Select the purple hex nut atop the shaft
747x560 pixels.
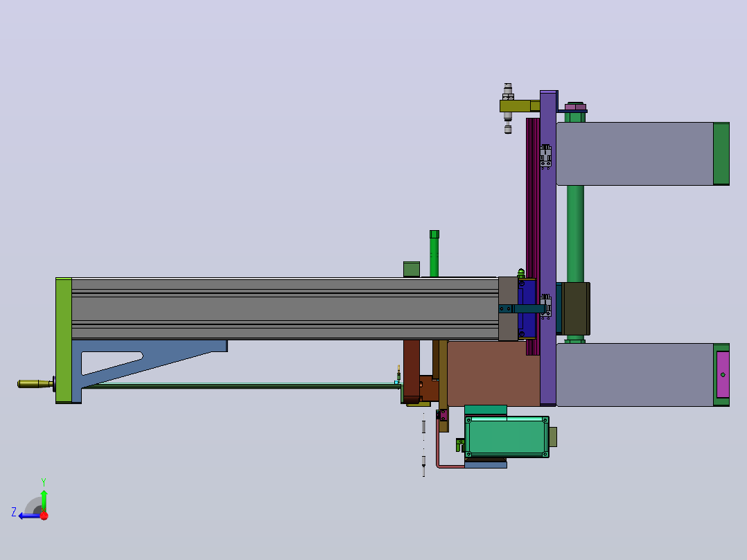point(575,107)
